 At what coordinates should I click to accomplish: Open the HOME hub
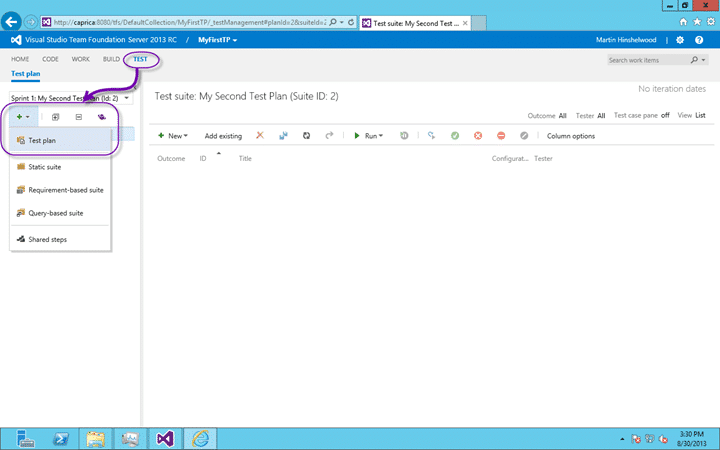tap(20, 59)
